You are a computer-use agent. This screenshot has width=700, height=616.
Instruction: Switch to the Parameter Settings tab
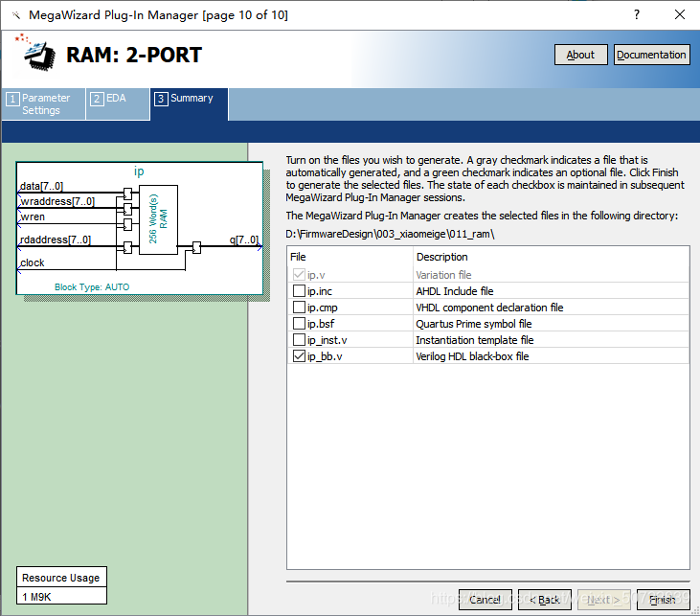coord(43,104)
